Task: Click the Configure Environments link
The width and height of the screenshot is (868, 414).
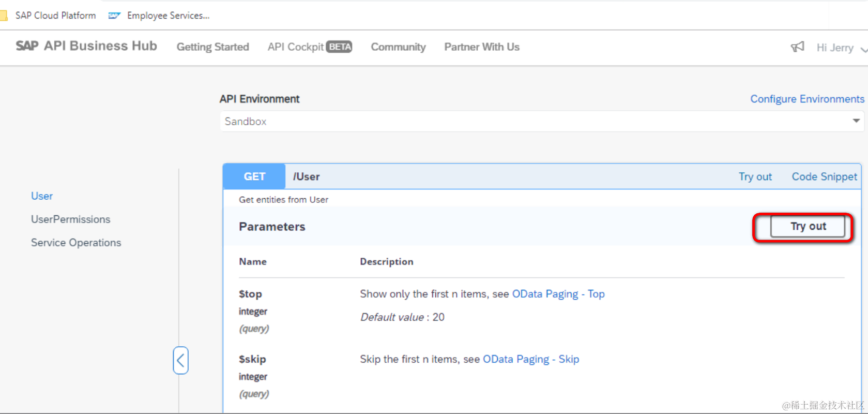Action: point(807,99)
